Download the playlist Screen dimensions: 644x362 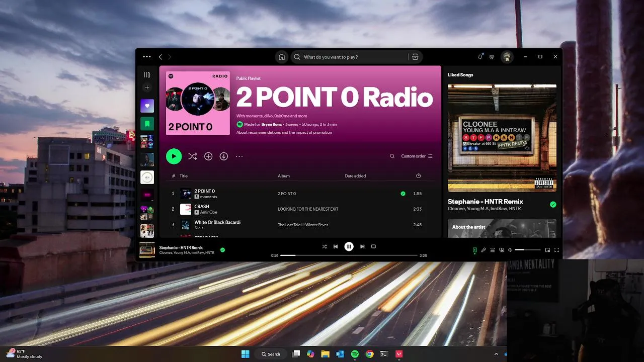coord(224,156)
